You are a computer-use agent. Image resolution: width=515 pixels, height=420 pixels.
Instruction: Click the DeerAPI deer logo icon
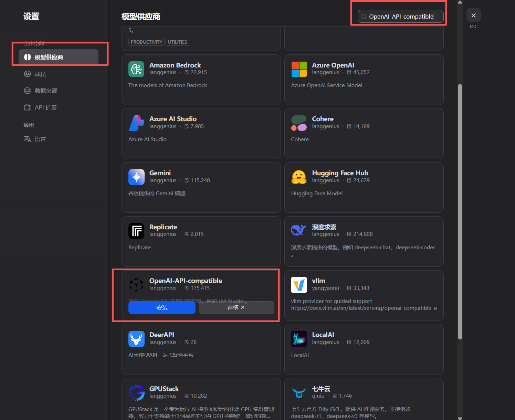tap(136, 339)
